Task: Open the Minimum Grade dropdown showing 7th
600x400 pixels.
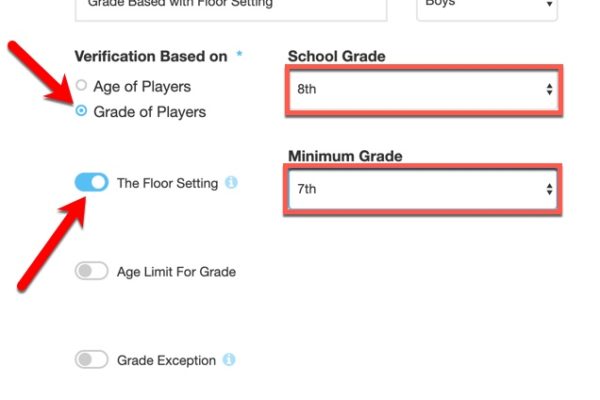Action: click(x=422, y=189)
